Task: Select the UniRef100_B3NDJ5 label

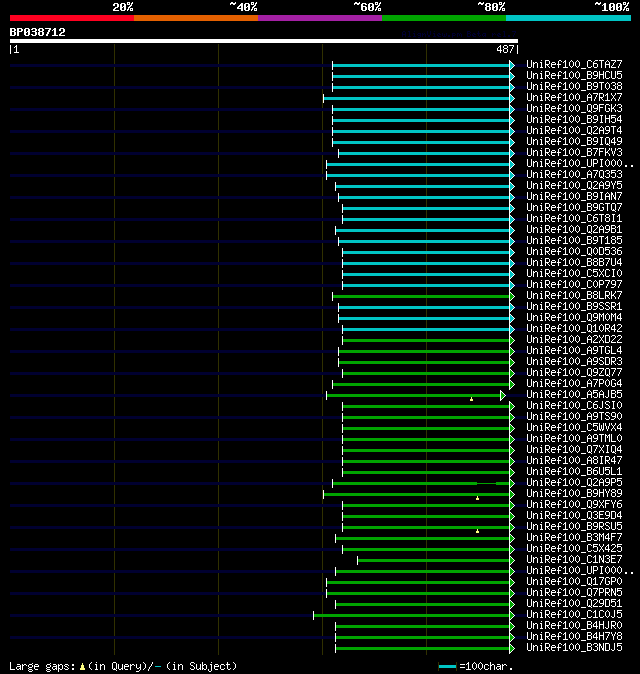Action: pyautogui.click(x=574, y=648)
